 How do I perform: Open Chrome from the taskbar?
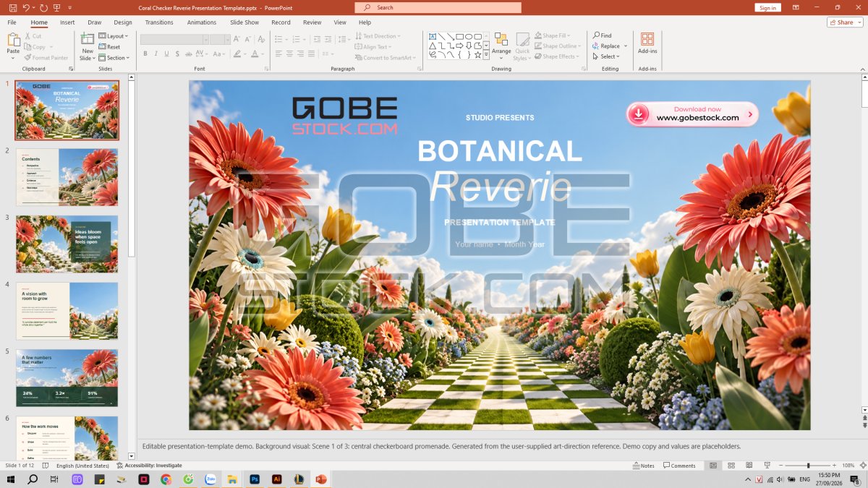point(166,479)
